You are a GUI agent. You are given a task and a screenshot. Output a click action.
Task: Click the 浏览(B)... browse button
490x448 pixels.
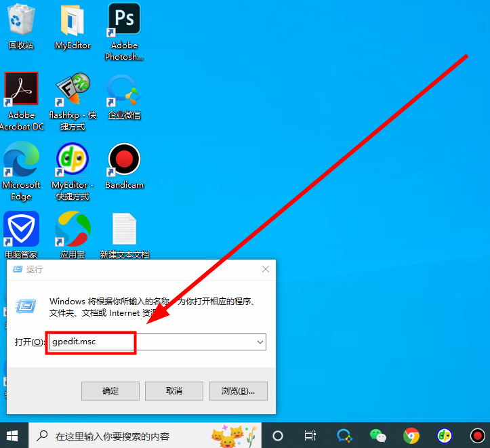coord(238,391)
